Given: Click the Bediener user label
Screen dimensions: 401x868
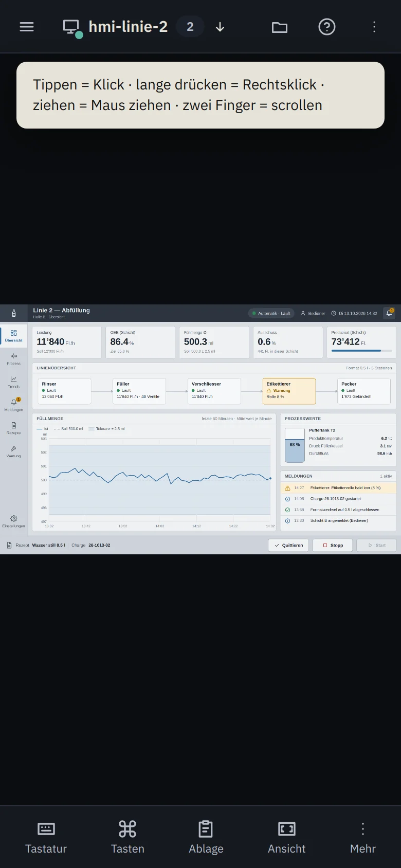Looking at the screenshot, I should click(x=313, y=313).
